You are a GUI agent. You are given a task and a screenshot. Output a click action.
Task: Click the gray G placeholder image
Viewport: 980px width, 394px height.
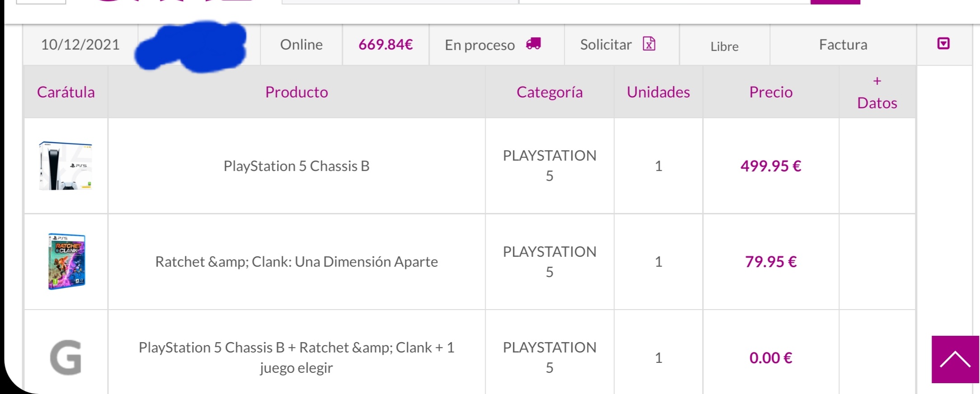[x=66, y=357]
